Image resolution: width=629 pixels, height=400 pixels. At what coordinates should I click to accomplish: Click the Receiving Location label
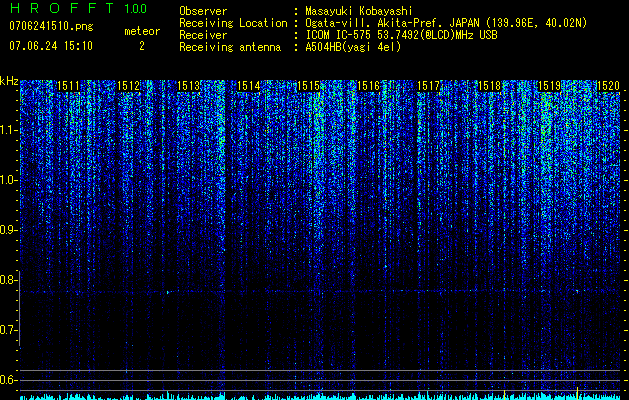coord(233,23)
